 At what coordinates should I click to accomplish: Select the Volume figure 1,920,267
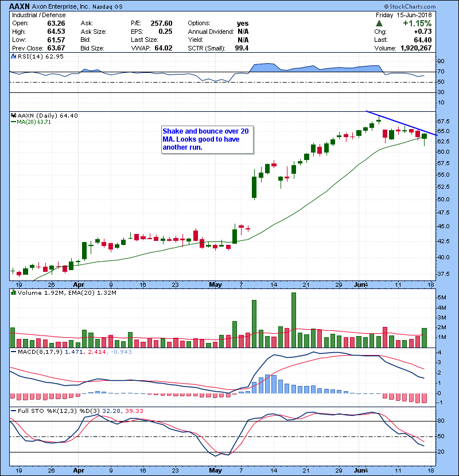pyautogui.click(x=416, y=48)
